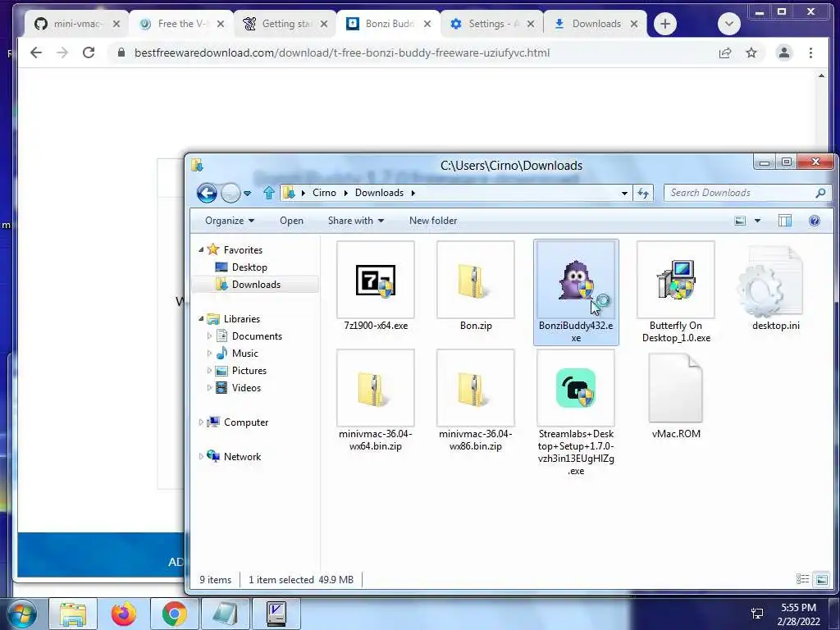This screenshot has width=840, height=630.
Task: Select minivmac-36.04-wx86.bin.zip archive icon
Action: [475, 388]
